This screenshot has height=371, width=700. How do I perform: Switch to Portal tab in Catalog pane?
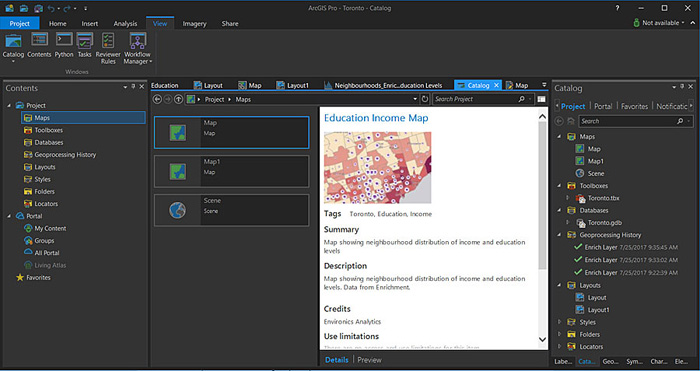coord(603,106)
